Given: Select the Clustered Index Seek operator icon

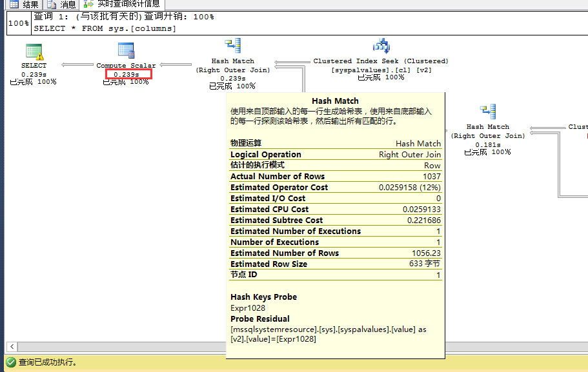Looking at the screenshot, I should (381, 46).
